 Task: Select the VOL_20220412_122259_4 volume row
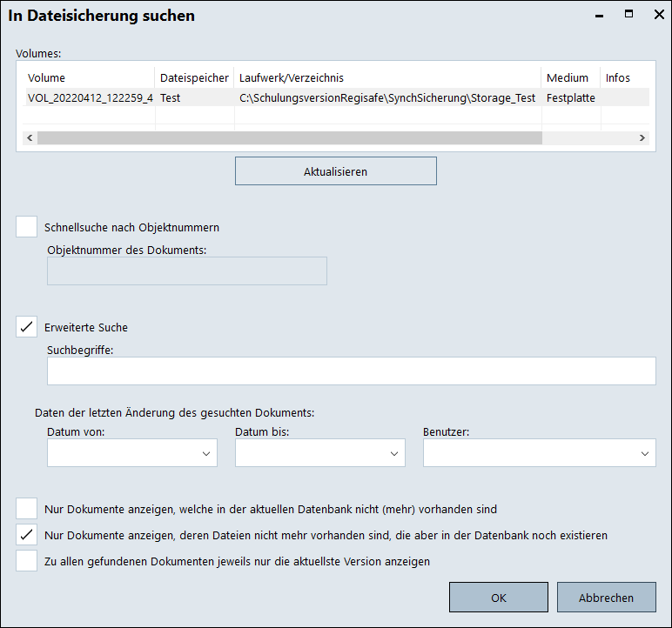coord(90,98)
